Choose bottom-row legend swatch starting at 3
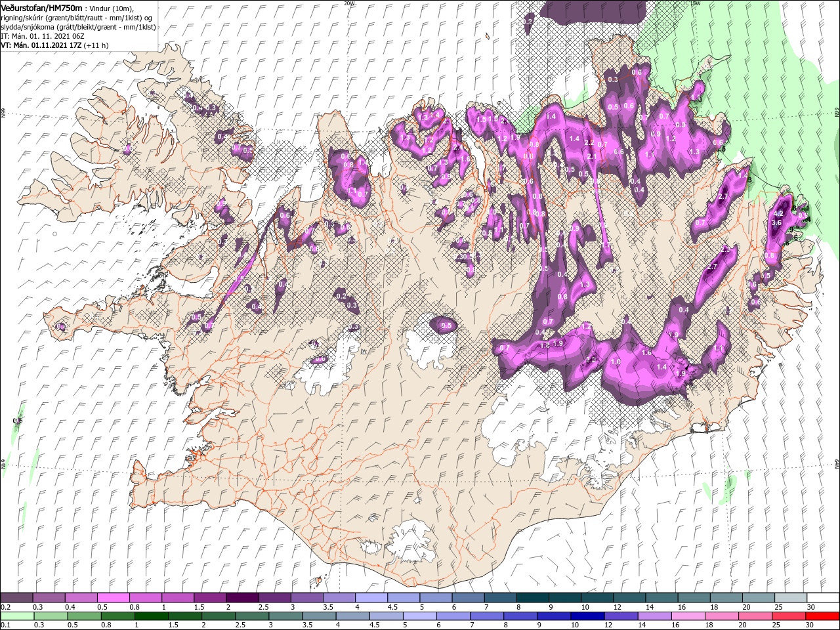The image size is (840, 630). coord(285,616)
